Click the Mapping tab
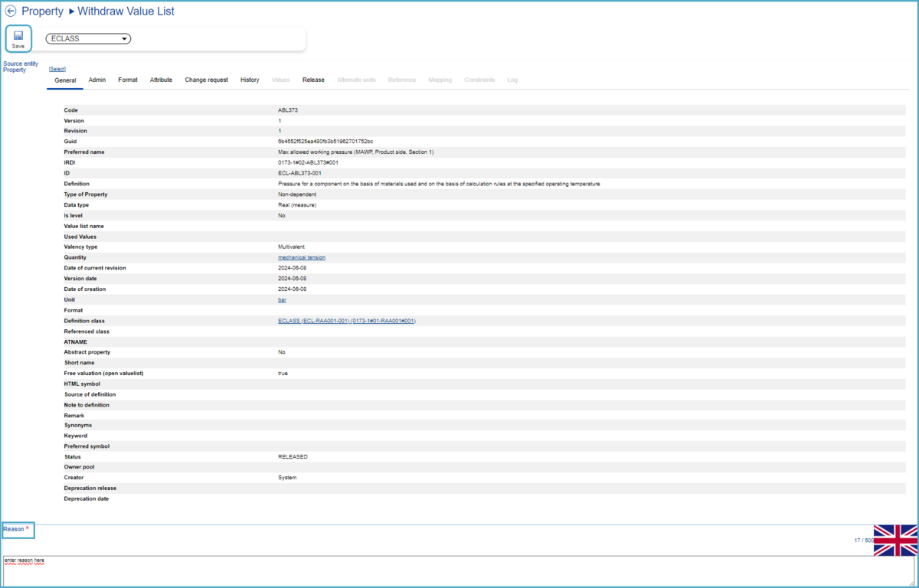 [440, 80]
